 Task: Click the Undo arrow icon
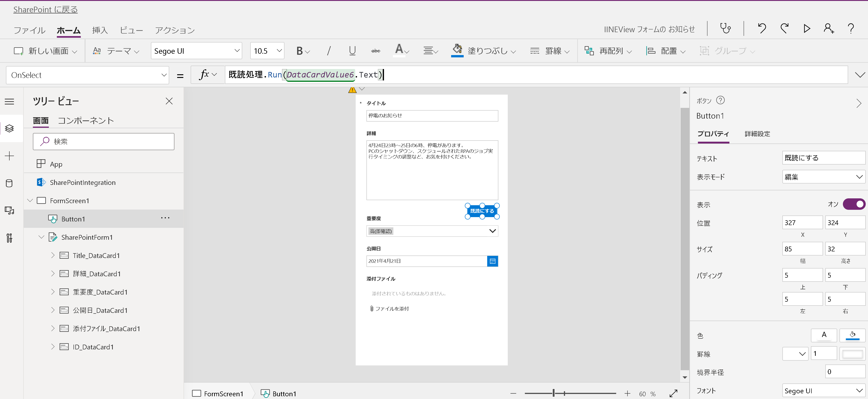coord(762,28)
